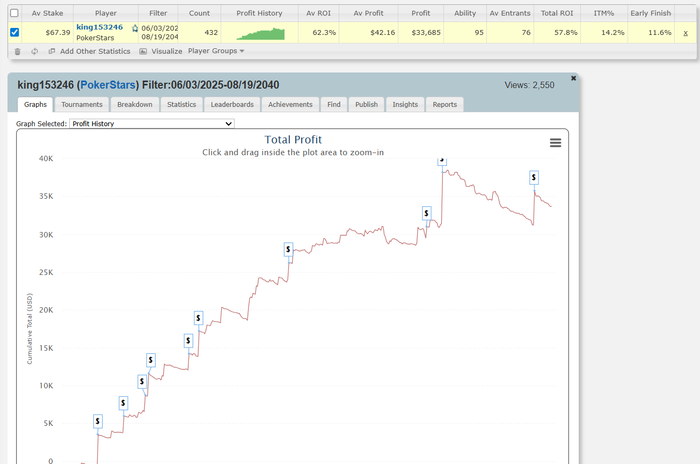Screen dimensions: 700x464
Task: Click the 95 ability value
Action: click(465, 33)
